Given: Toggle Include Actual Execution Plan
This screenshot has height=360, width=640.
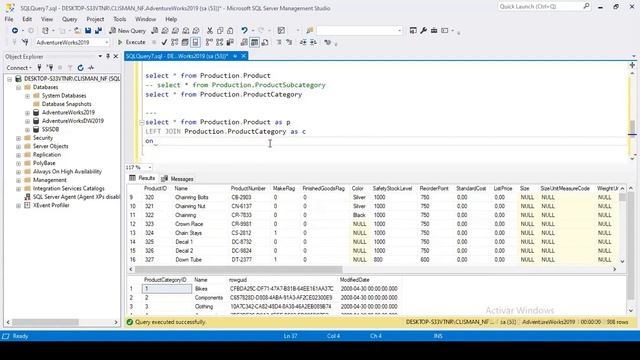Looking at the screenshot, I should (x=209, y=42).
